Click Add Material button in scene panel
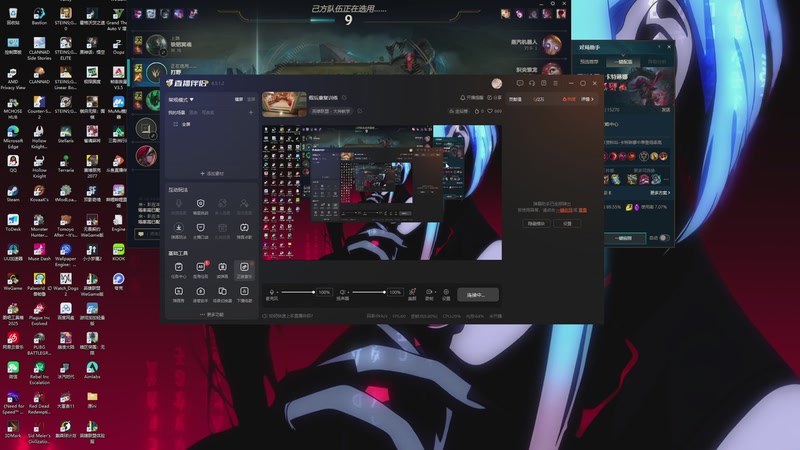The width and height of the screenshot is (800, 450). [x=212, y=173]
